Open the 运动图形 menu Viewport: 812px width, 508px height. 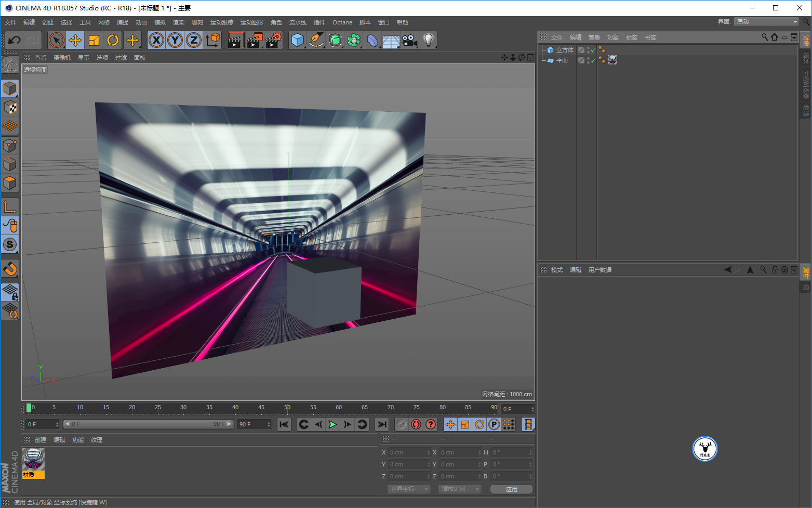pos(251,22)
